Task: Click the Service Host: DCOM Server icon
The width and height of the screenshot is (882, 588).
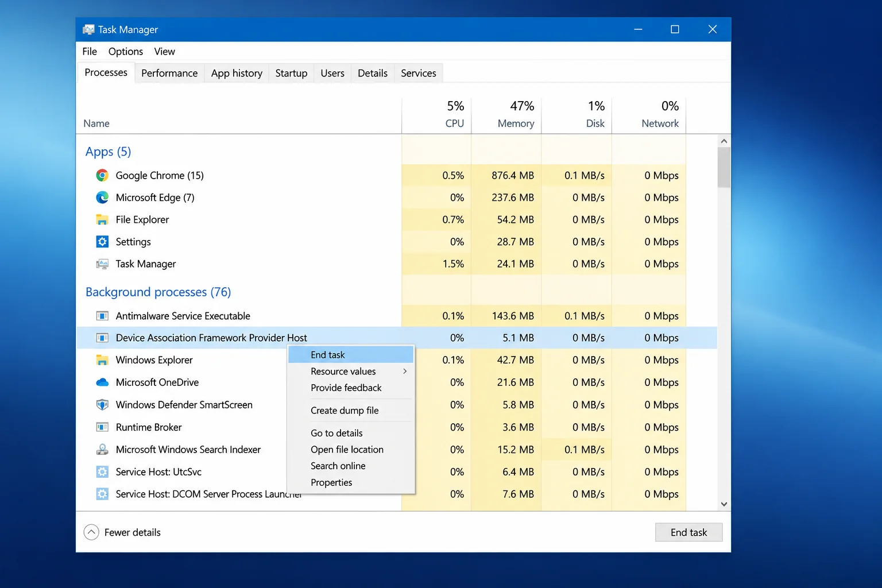Action: (102, 494)
